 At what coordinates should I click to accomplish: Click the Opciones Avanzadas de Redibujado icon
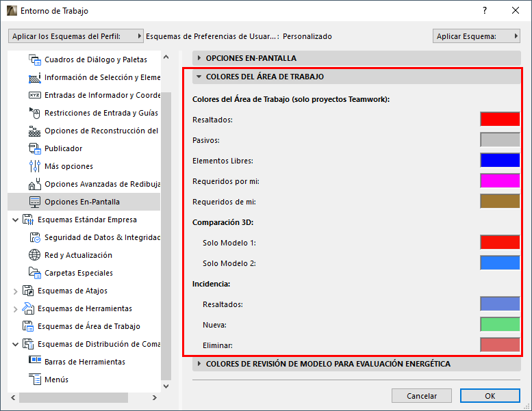35,184
